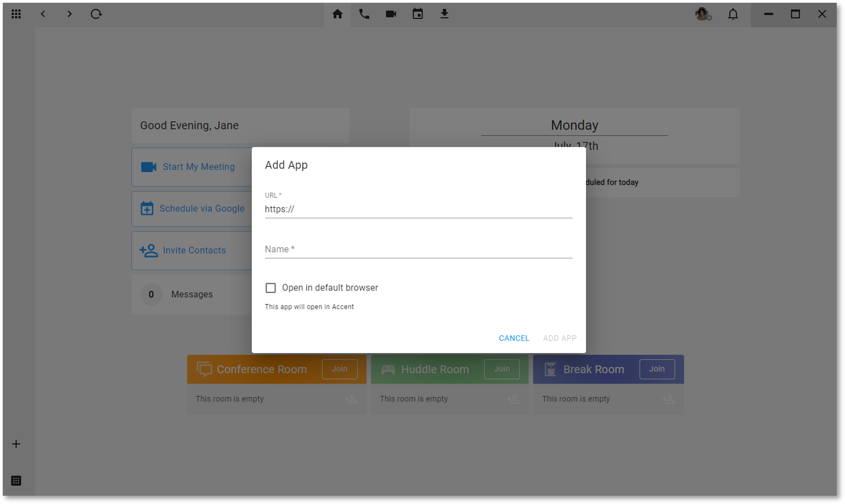Screen dimensions: 845x504
Task: Go back with the left arrow
Action: click(43, 14)
